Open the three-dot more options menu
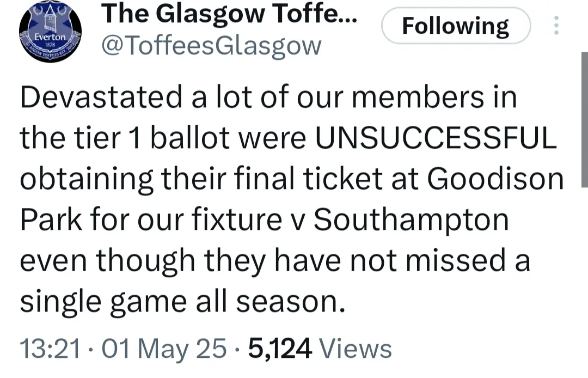 [556, 26]
